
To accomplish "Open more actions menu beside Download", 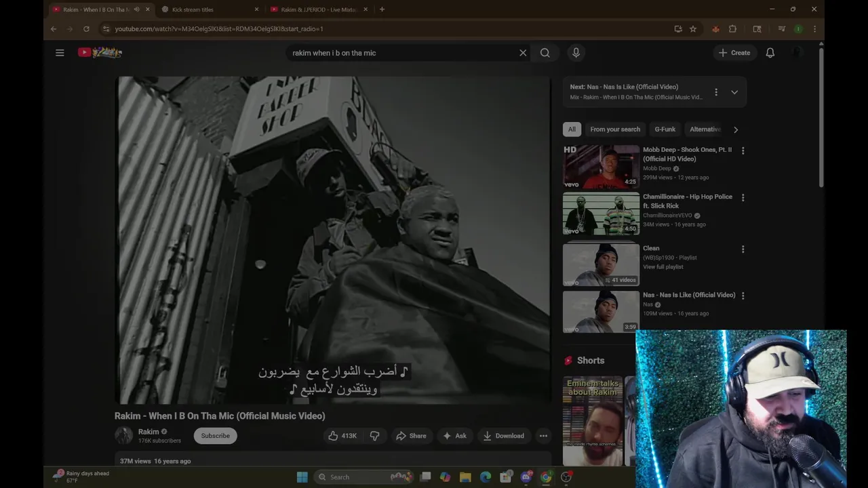I will [543, 436].
